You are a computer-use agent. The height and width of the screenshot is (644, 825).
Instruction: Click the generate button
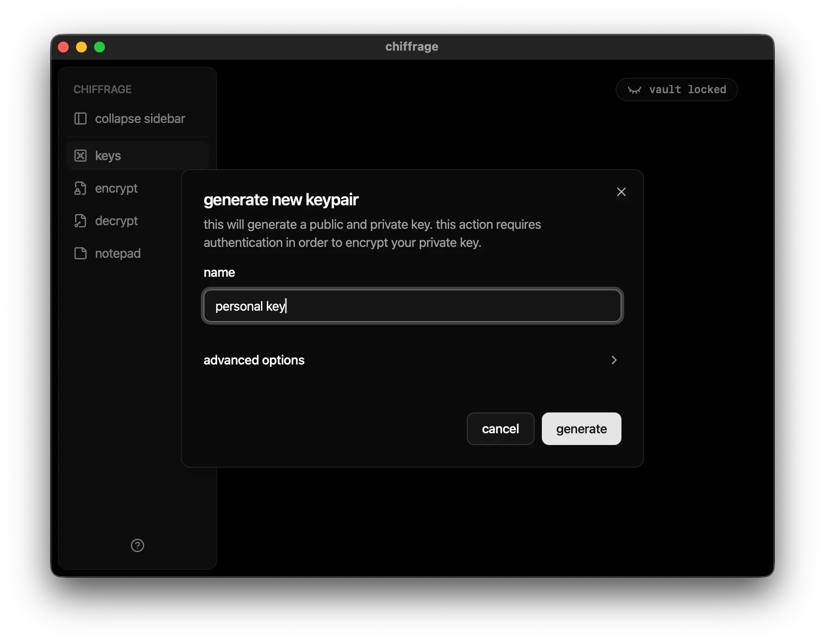(581, 429)
